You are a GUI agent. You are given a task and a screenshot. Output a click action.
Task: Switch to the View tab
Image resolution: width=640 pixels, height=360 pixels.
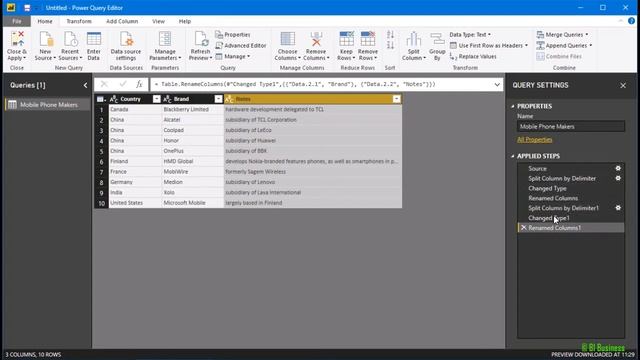click(158, 21)
